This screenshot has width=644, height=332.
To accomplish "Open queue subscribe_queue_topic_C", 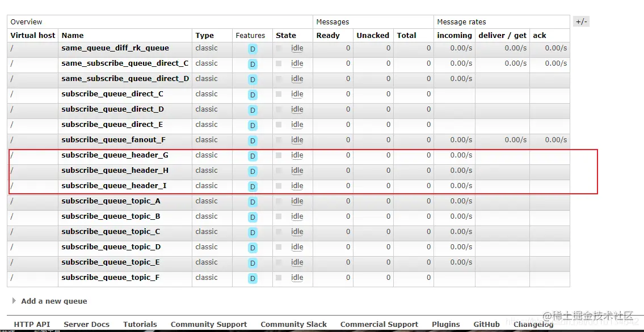I will coord(111,232).
